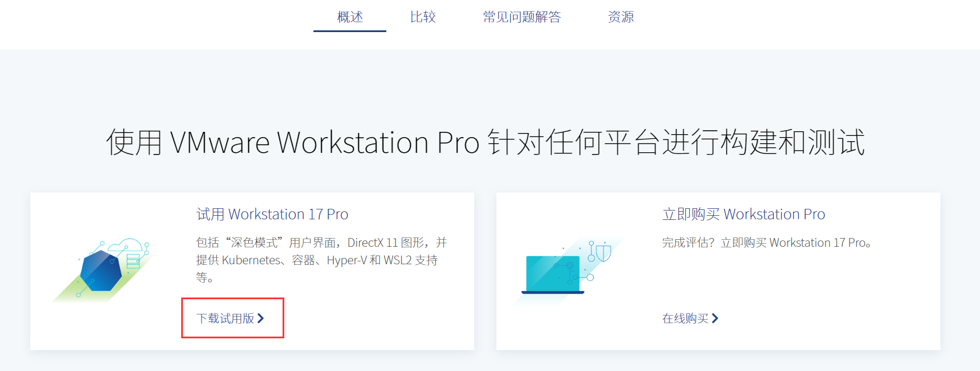Viewport: 980px width, 371px height.
Task: Click the arrow icon after 在线购买
Action: (x=715, y=318)
